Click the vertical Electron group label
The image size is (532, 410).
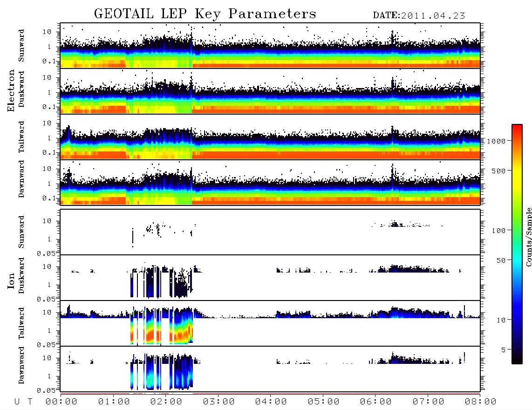pyautogui.click(x=11, y=91)
